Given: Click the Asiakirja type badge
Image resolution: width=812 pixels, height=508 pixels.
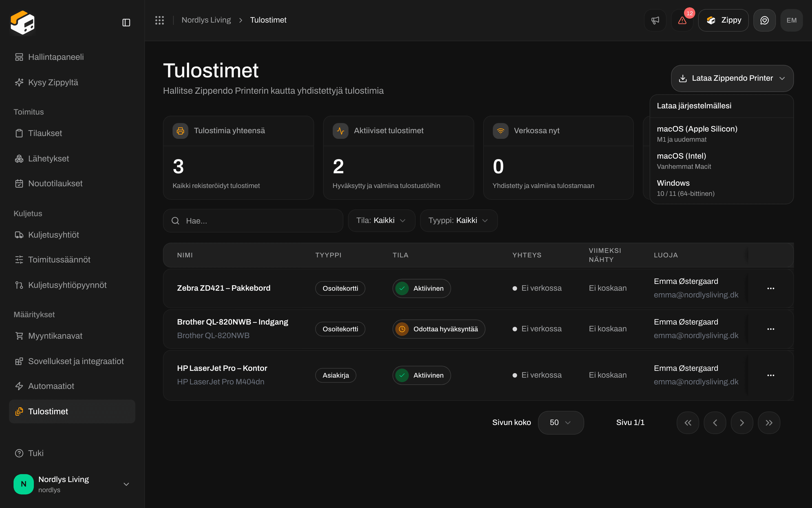Looking at the screenshot, I should point(336,375).
